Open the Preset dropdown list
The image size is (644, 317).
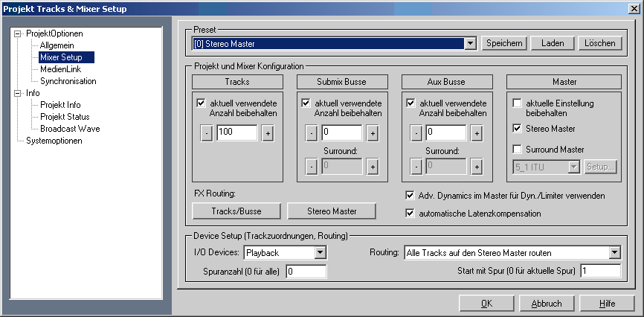(x=469, y=44)
